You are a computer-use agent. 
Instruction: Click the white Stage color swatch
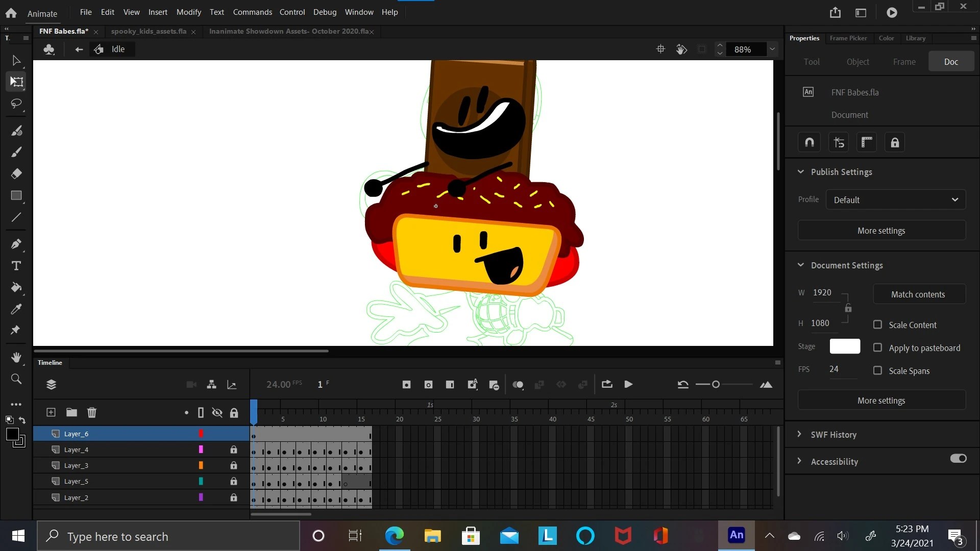coord(845,346)
